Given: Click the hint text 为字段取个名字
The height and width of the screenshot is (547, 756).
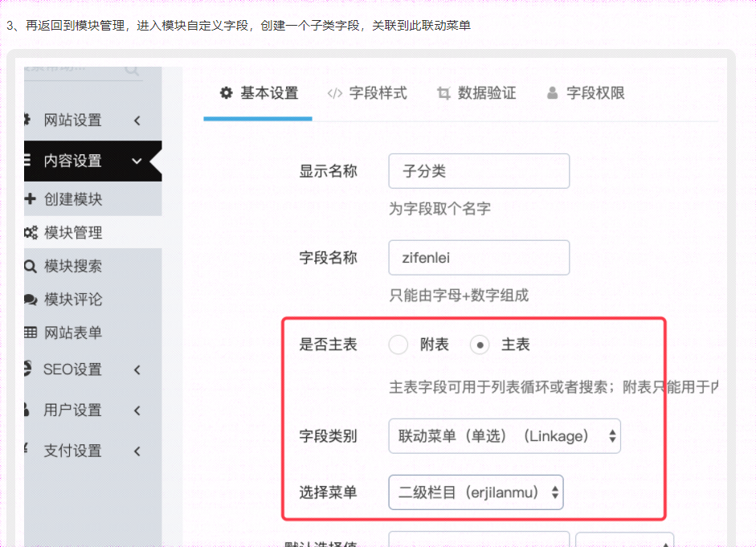Looking at the screenshot, I should 439,209.
